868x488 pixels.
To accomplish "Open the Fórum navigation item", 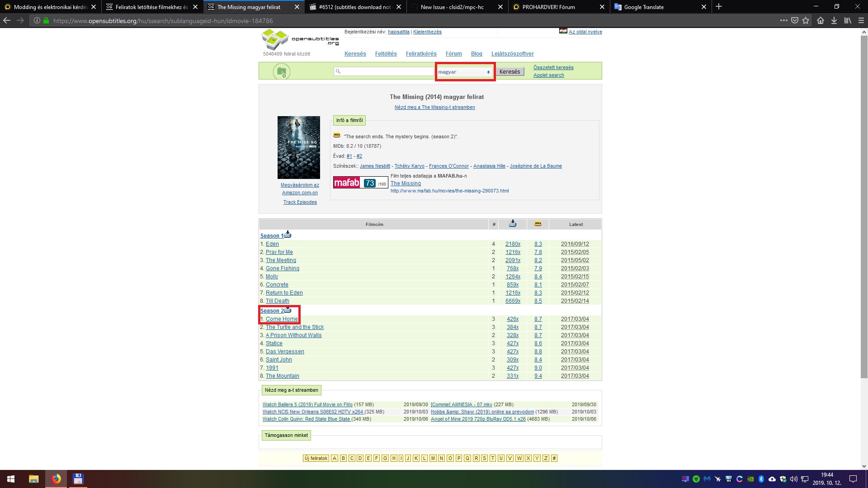I will point(453,53).
